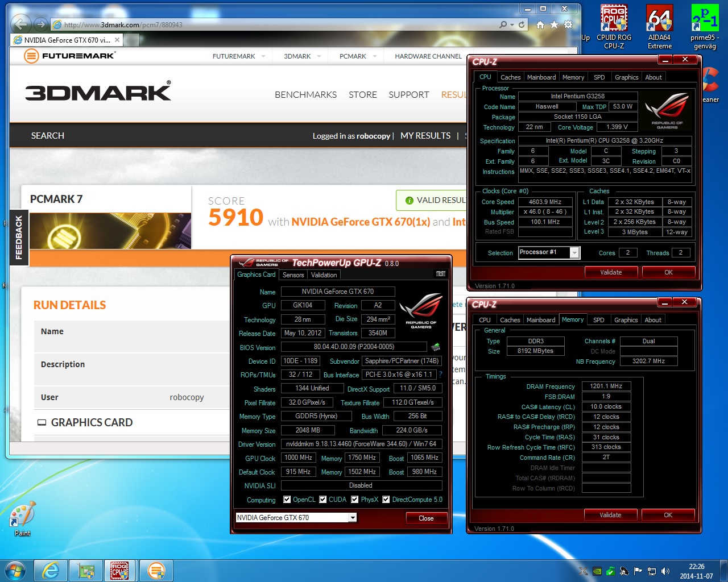Click the green Safely Remove Hardware tray icon
This screenshot has width=728, height=582.
611,571
